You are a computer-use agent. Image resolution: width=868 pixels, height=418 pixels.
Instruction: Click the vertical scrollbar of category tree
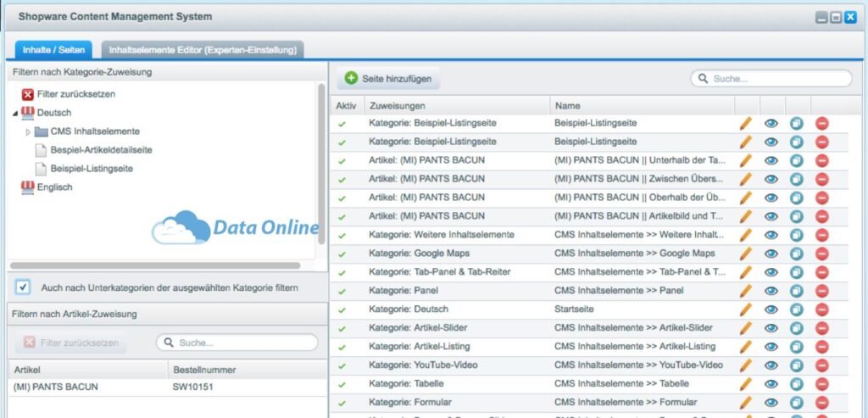[x=321, y=164]
